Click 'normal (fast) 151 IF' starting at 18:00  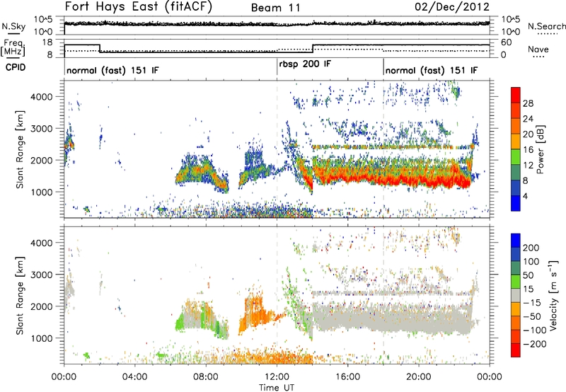pos(432,71)
